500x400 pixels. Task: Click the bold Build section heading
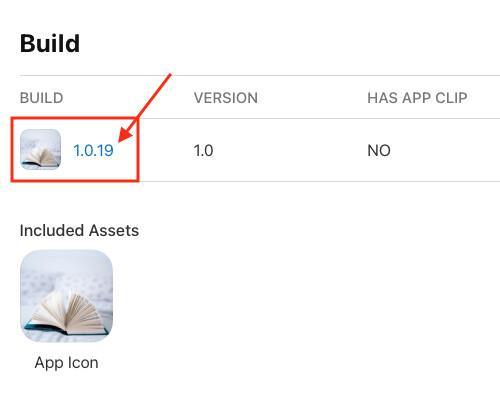point(50,44)
